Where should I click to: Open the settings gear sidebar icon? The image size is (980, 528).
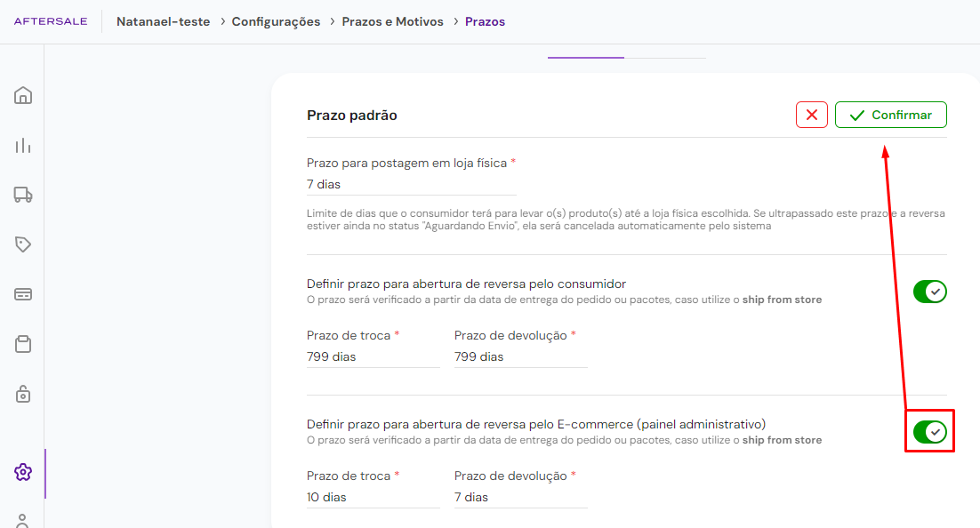23,472
